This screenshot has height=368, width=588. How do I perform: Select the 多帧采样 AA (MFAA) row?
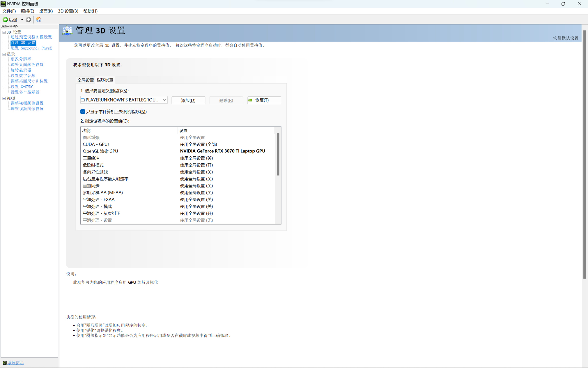tap(178, 193)
